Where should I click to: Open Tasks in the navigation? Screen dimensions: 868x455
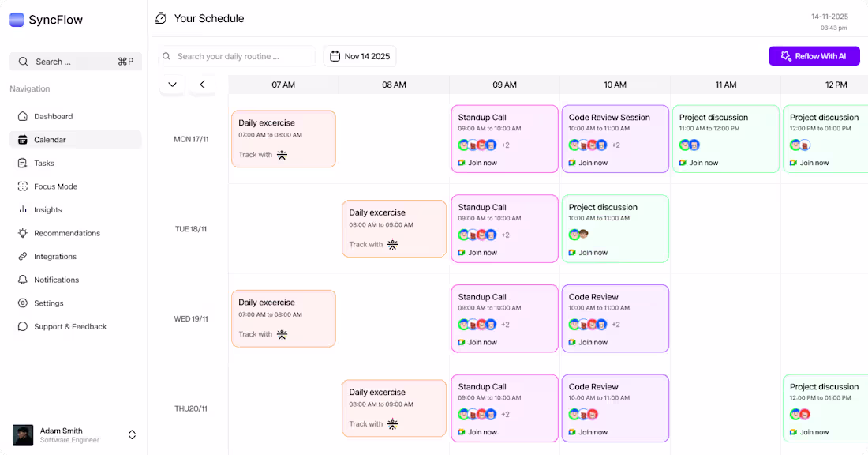[75, 163]
